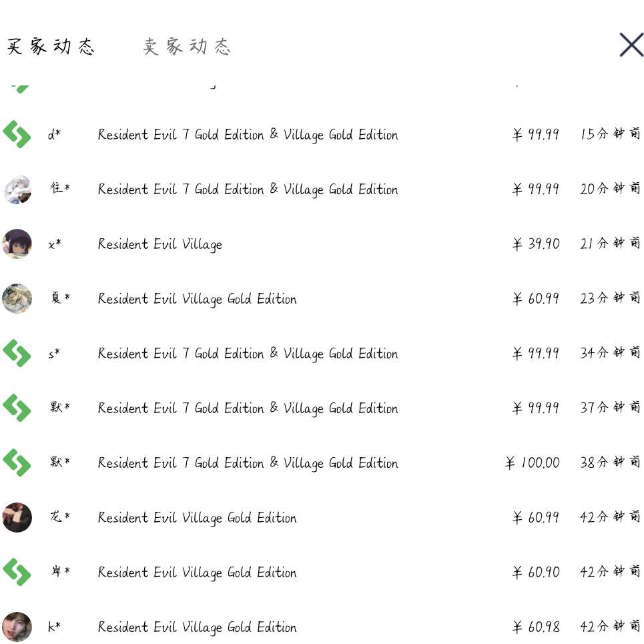
Task: Switch to the 卖家动态 tab
Action: (187, 46)
